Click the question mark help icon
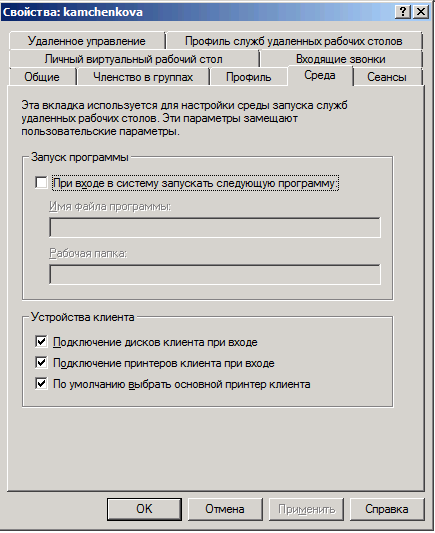 pos(403,12)
